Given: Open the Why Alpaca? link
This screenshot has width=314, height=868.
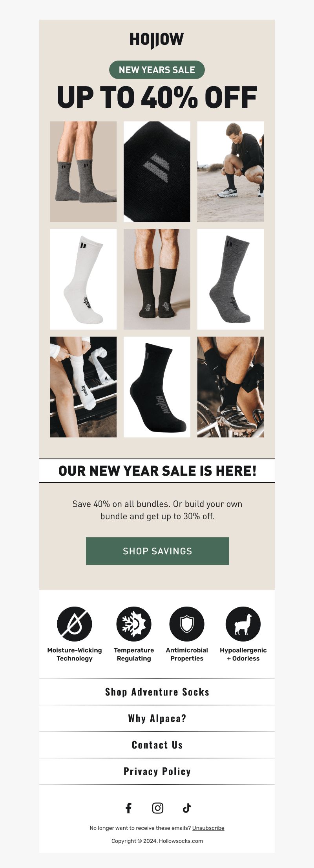Looking at the screenshot, I should pos(157,718).
